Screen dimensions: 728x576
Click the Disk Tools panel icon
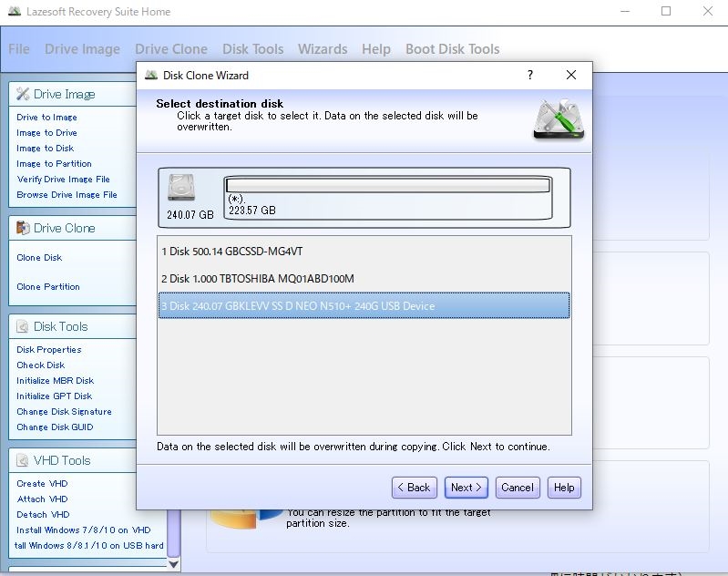click(23, 326)
